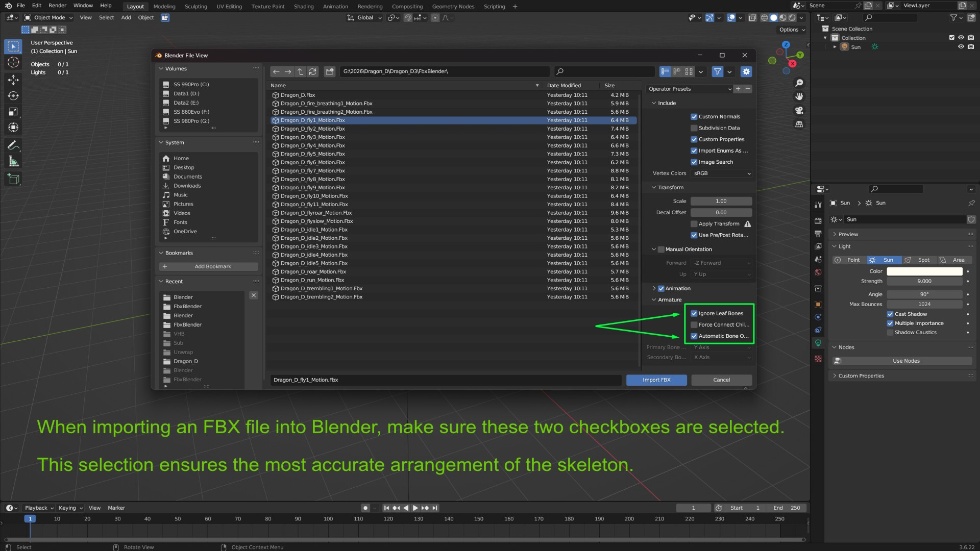Select the Annotate pencil tool
The width and height of the screenshot is (980, 551).
[x=14, y=145]
